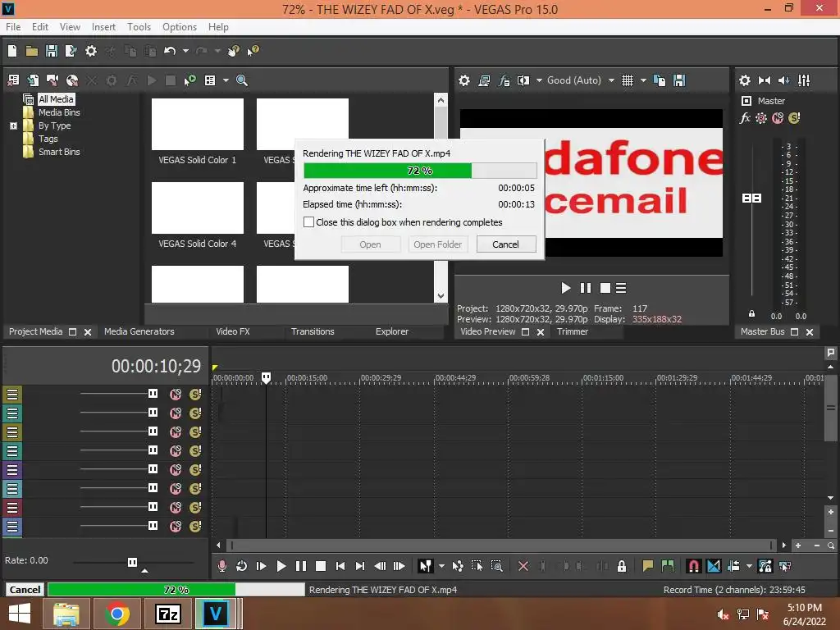Open the Good (Auto) preview quality dropdown
The image size is (840, 630).
[x=581, y=80]
